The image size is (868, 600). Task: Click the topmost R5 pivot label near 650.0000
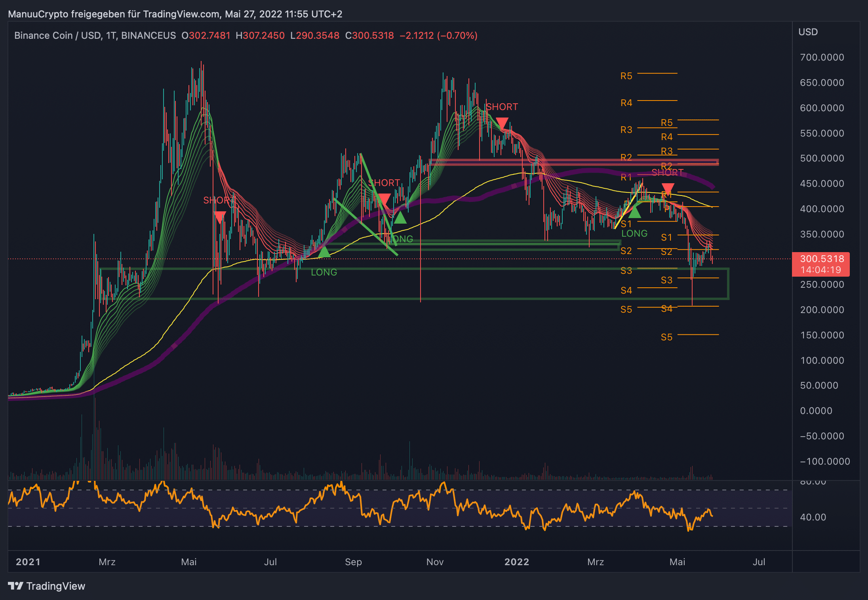pyautogui.click(x=626, y=76)
